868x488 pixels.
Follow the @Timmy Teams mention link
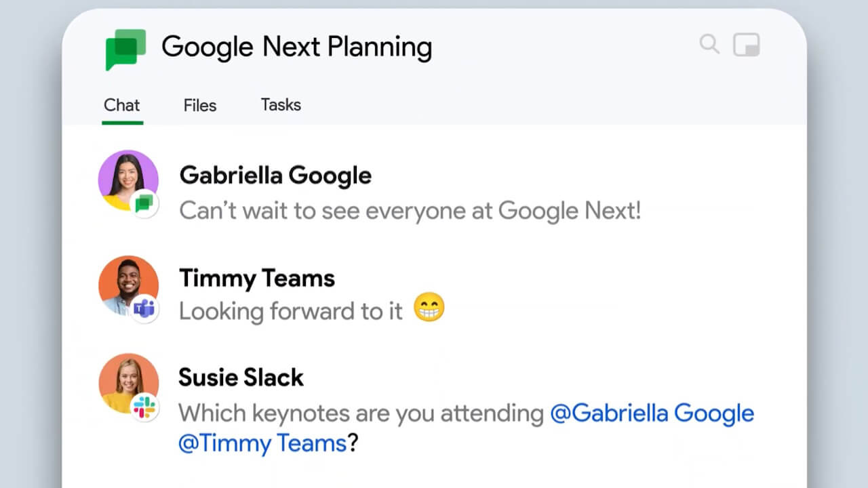pyautogui.click(x=262, y=444)
